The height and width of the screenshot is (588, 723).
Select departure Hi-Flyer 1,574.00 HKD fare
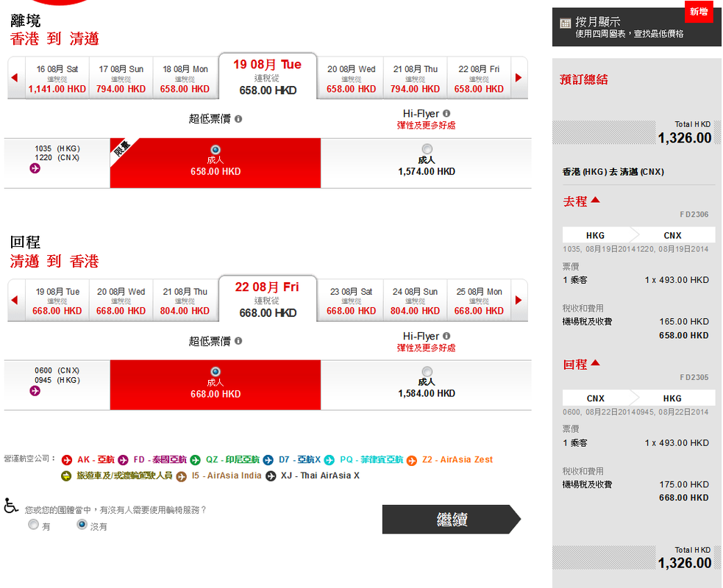pos(427,150)
